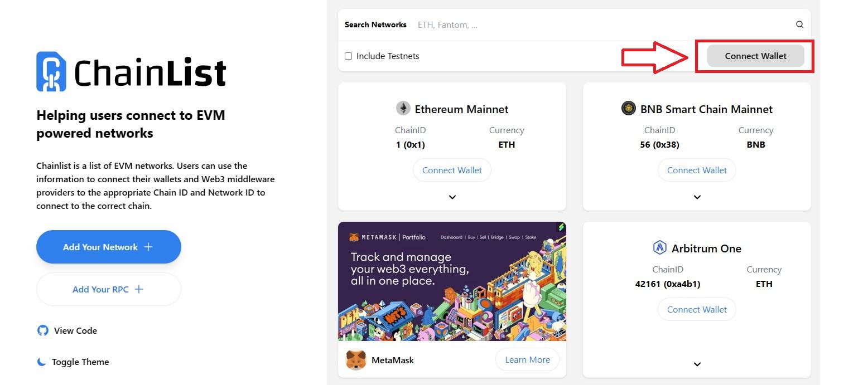Click the search magnifier icon
The image size is (868, 385).
pyautogui.click(x=799, y=25)
